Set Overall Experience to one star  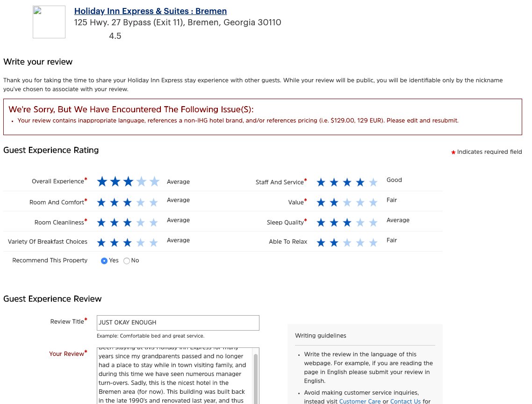[x=102, y=181]
